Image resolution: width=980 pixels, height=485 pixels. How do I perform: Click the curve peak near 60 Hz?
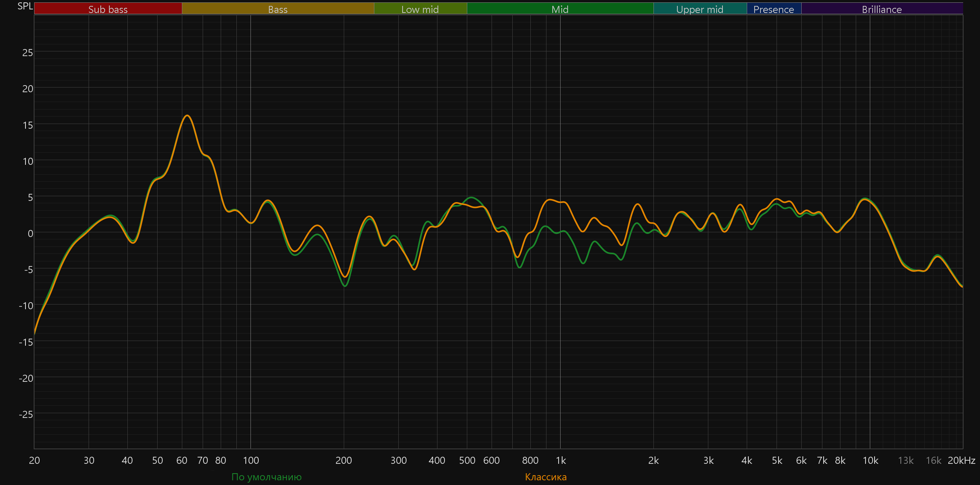(187, 115)
